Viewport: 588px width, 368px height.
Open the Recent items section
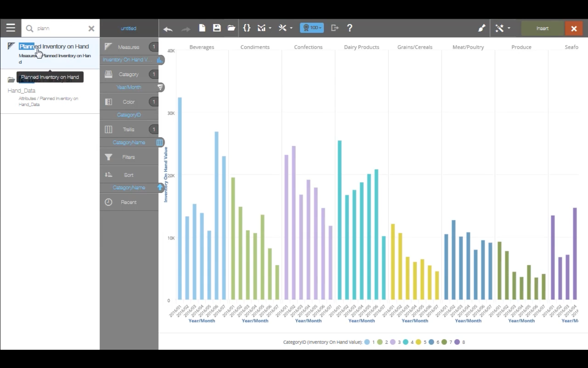coord(128,202)
